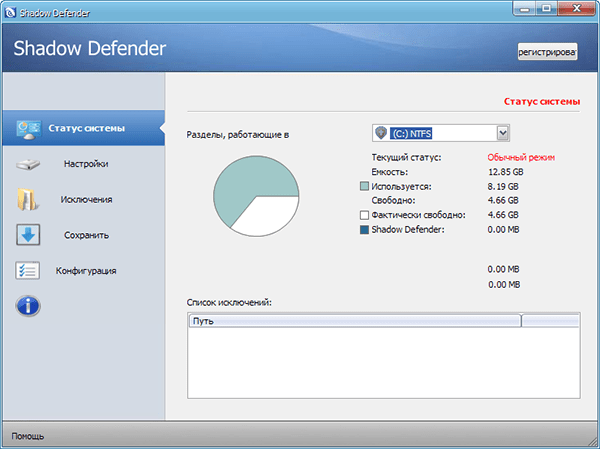Click the Список исключений label
Viewport: 600px width, 449px height.
pyautogui.click(x=229, y=302)
